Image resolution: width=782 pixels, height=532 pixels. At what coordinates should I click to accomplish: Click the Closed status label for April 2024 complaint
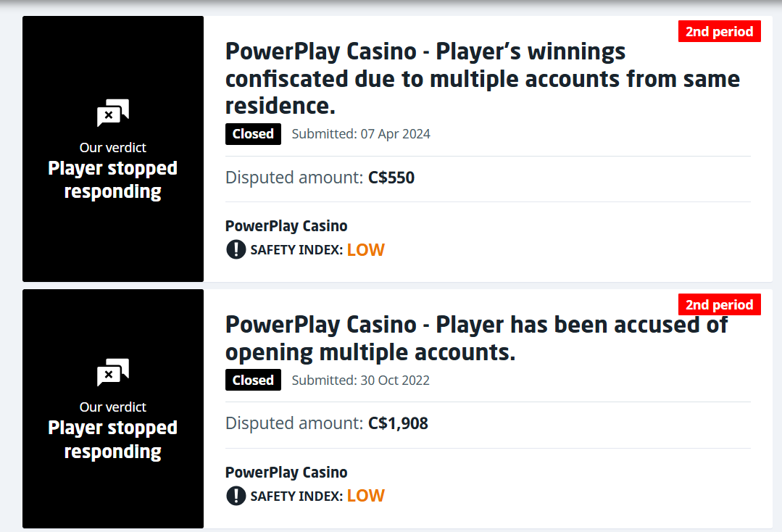pos(253,134)
